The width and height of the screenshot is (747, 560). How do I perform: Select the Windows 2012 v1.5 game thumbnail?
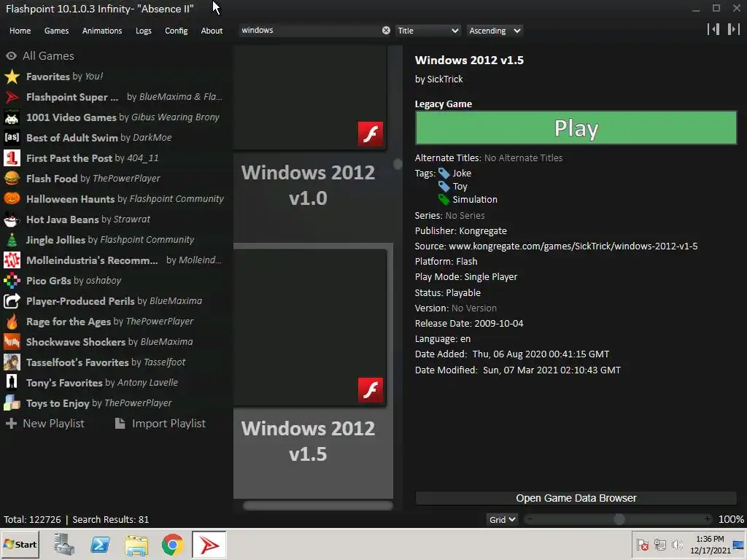[x=309, y=327]
